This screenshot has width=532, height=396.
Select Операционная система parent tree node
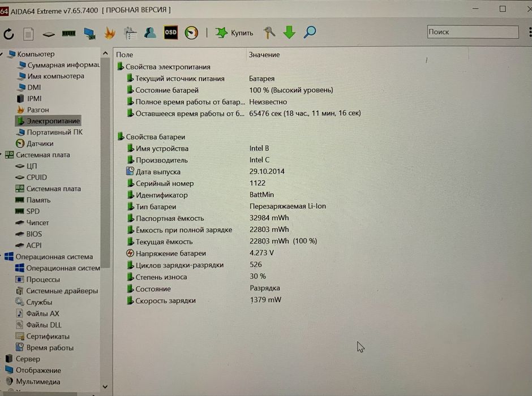[49, 257]
